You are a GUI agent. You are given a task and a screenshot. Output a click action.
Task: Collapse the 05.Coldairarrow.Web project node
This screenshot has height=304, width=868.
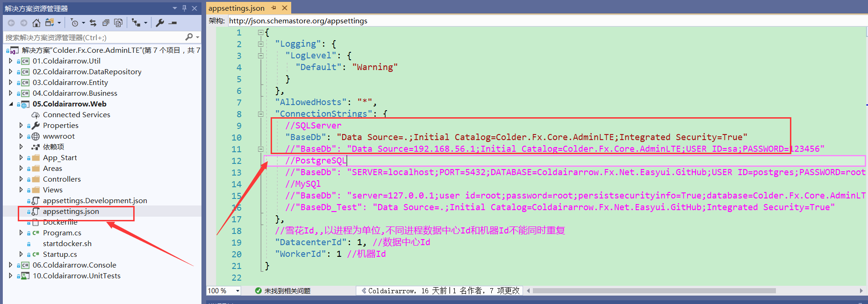tap(11, 104)
